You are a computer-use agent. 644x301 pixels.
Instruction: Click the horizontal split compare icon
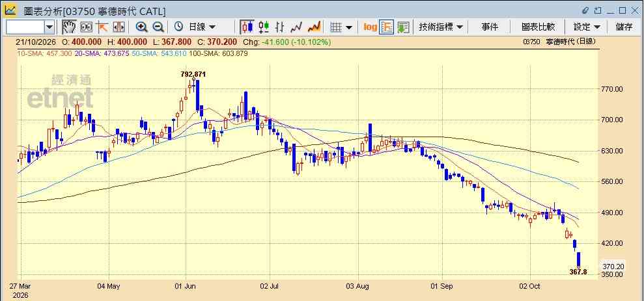[119, 27]
